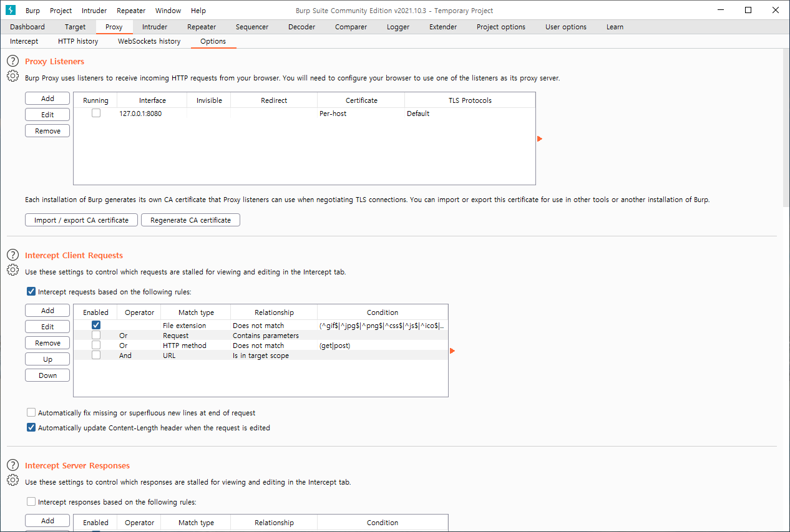Go to the Sequencer tab
790x532 pixels.
[x=252, y=27]
